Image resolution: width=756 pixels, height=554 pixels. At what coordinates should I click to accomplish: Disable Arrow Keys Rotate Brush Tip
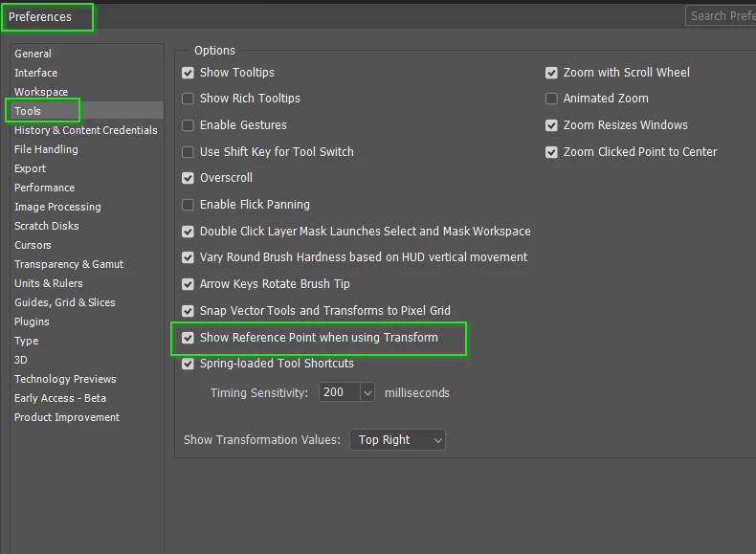coord(188,284)
